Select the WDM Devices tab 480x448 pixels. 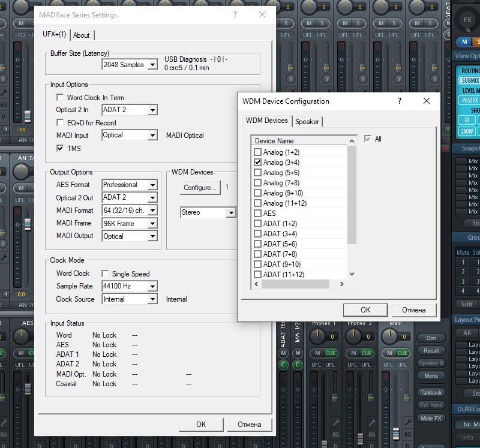(x=266, y=121)
